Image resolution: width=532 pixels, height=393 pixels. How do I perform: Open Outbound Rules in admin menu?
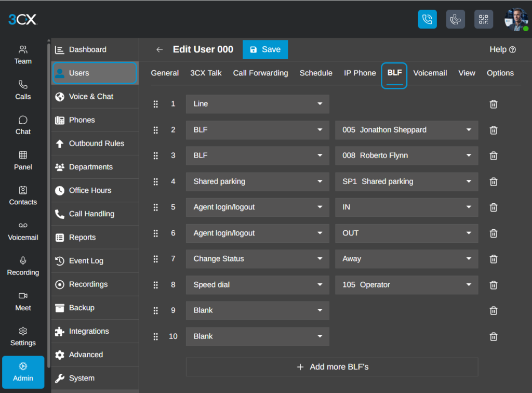click(x=95, y=143)
